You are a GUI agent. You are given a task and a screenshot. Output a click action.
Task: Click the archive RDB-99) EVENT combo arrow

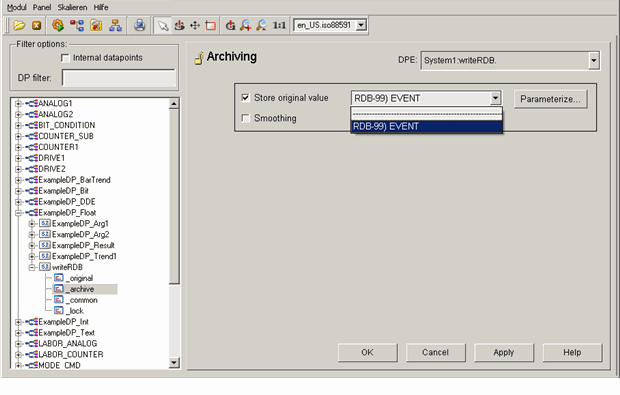[x=495, y=98]
